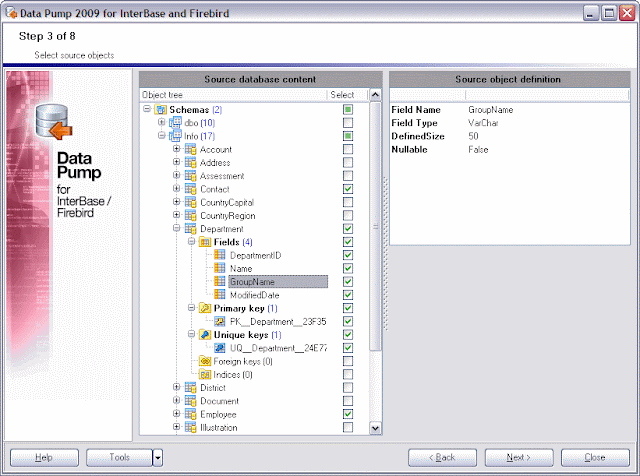Click the Tools button
This screenshot has width=640, height=476.
[x=119, y=458]
